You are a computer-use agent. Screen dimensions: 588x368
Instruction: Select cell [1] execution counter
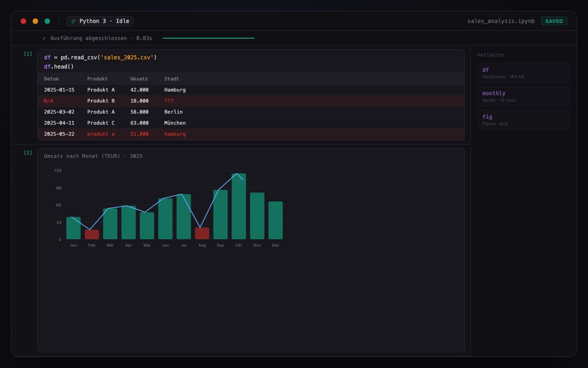tap(28, 54)
